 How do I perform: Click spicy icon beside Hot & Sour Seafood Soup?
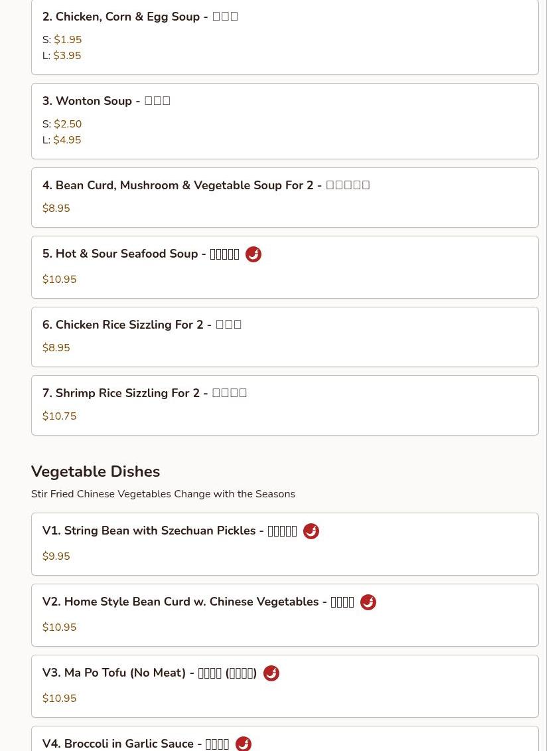(253, 254)
